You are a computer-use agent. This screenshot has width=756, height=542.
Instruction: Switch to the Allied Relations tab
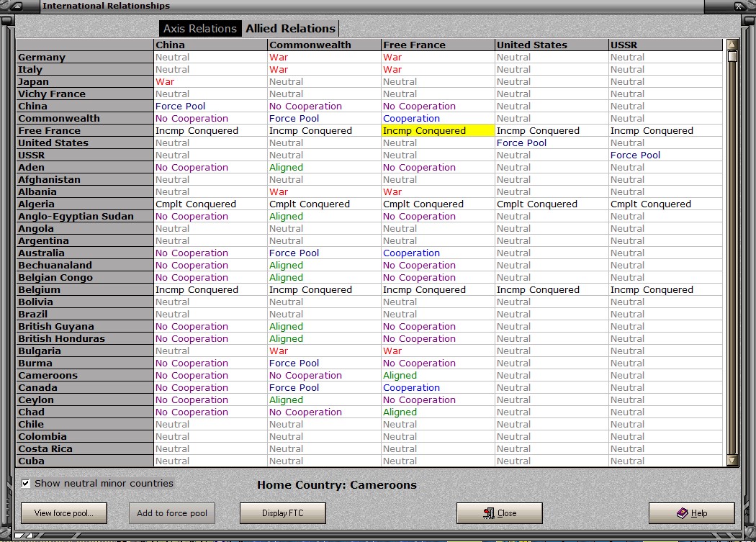290,29
